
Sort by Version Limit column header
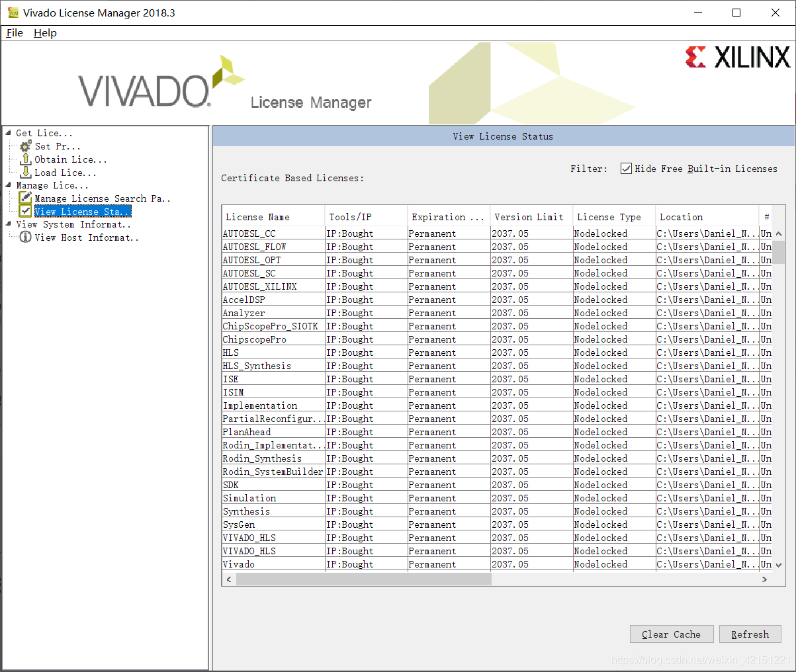pyautogui.click(x=531, y=217)
